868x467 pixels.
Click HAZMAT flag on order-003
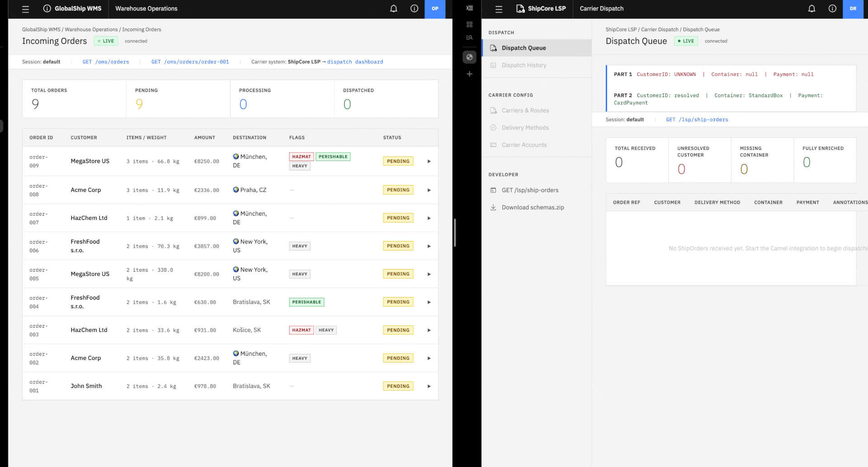pos(302,330)
